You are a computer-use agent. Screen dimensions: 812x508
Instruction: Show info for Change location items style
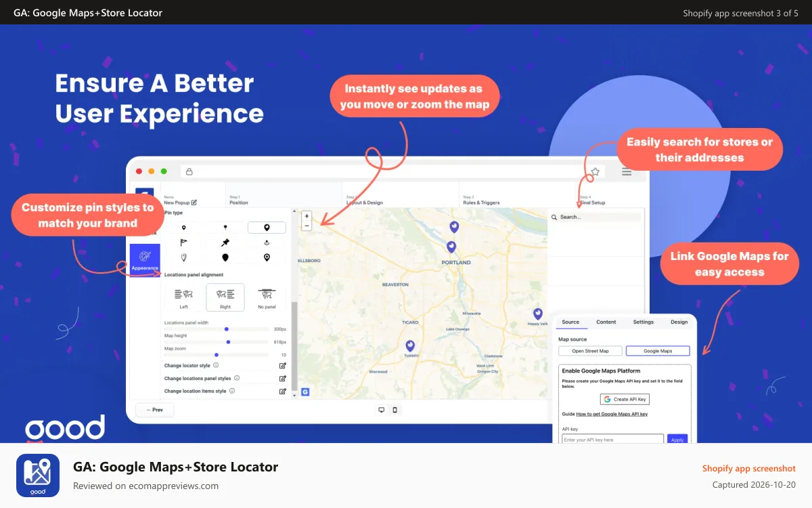click(x=232, y=391)
